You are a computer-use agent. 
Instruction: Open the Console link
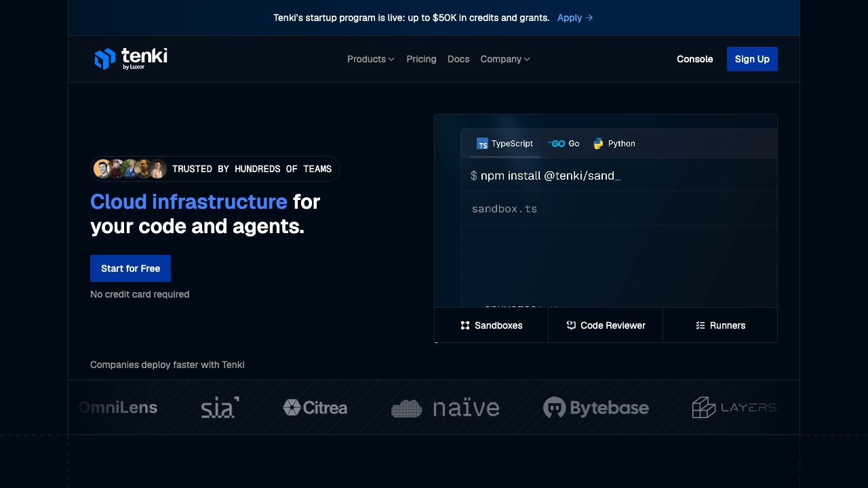(x=695, y=59)
